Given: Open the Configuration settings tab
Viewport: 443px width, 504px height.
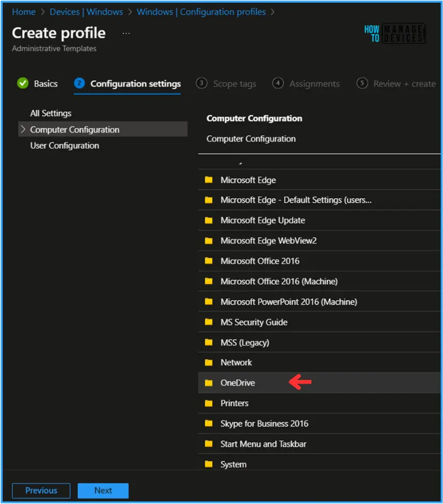Looking at the screenshot, I should (135, 83).
